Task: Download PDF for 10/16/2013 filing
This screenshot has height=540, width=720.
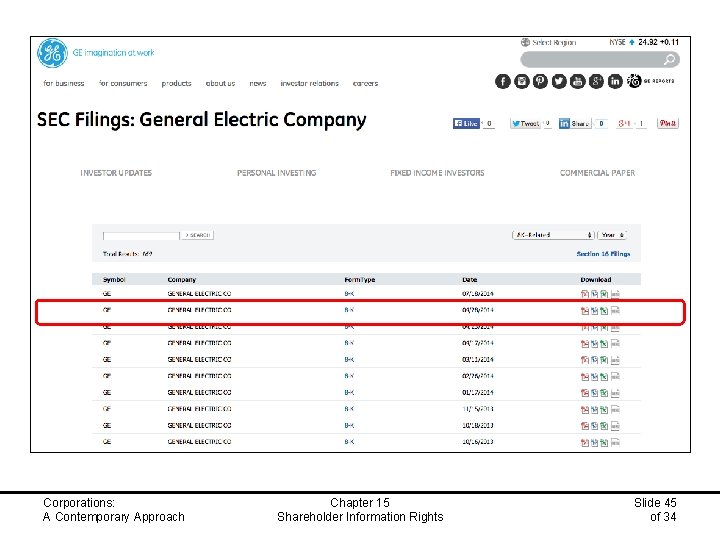Action: 585,443
